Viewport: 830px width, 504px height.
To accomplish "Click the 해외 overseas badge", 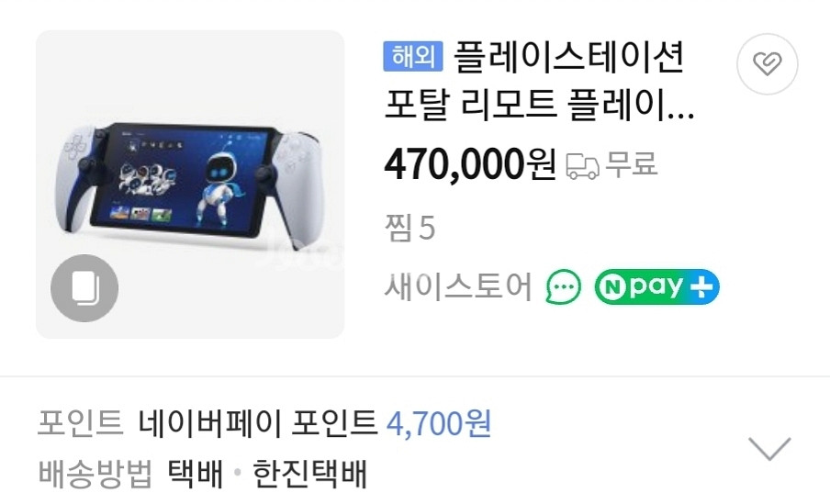I will coord(413,57).
